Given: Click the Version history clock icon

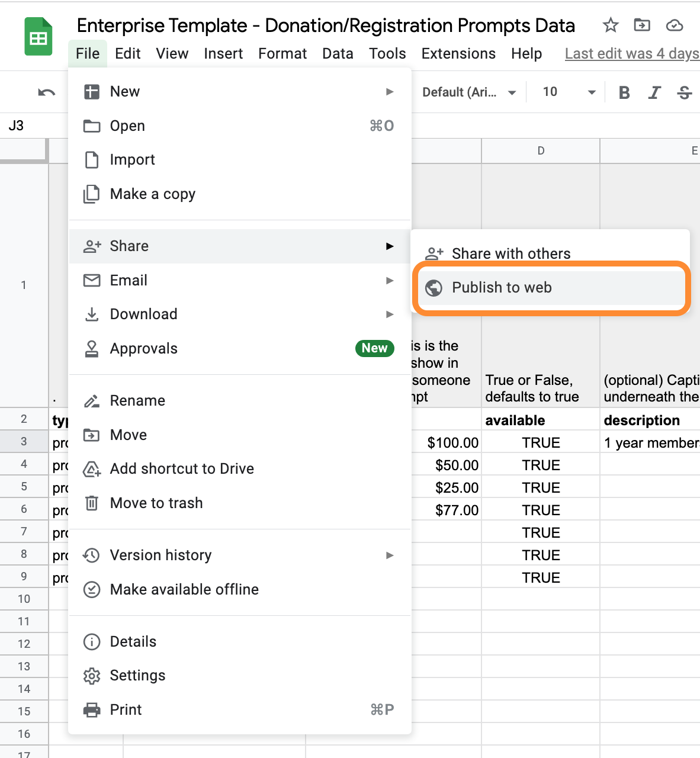Looking at the screenshot, I should pos(92,555).
